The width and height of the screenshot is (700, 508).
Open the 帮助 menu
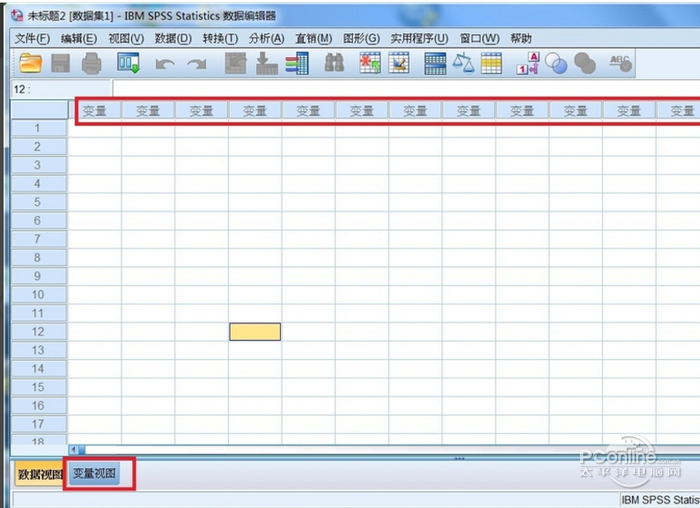point(521,38)
